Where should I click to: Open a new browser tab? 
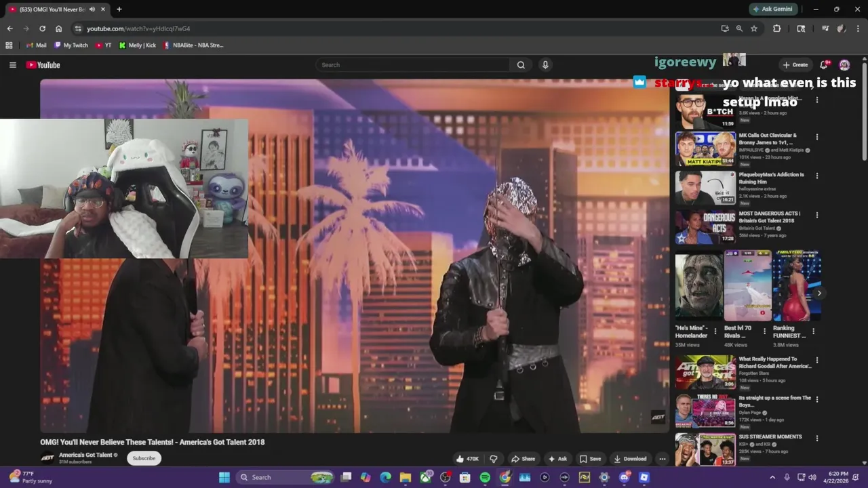(119, 9)
